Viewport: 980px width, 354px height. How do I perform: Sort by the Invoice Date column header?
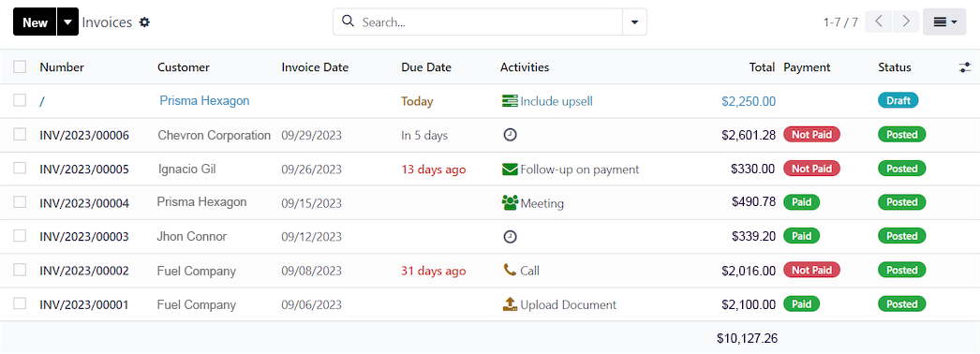315,67
